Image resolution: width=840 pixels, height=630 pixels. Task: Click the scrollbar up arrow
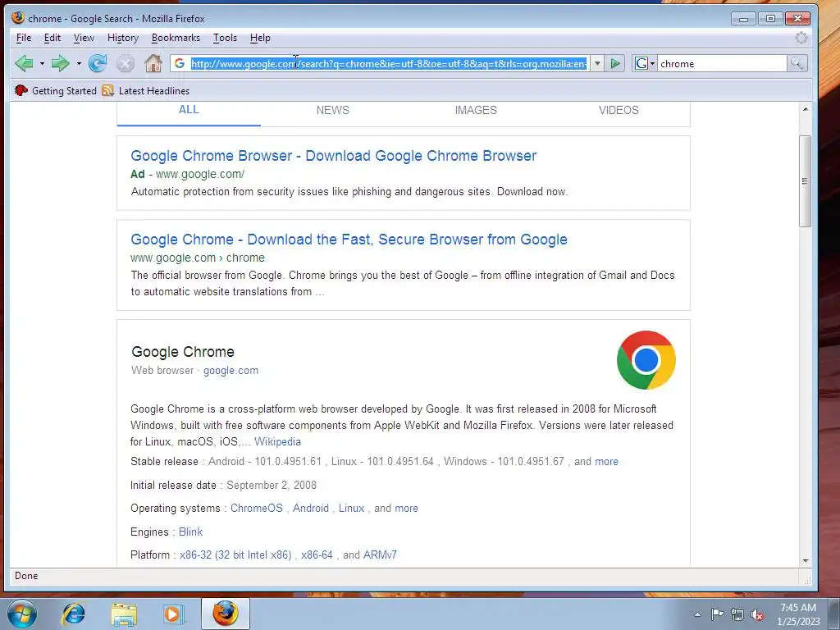[x=806, y=109]
